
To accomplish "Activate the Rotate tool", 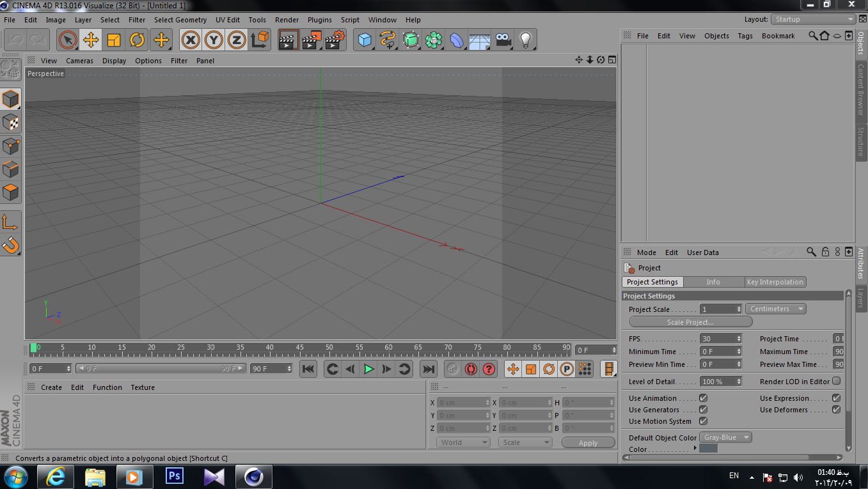I will pos(137,40).
